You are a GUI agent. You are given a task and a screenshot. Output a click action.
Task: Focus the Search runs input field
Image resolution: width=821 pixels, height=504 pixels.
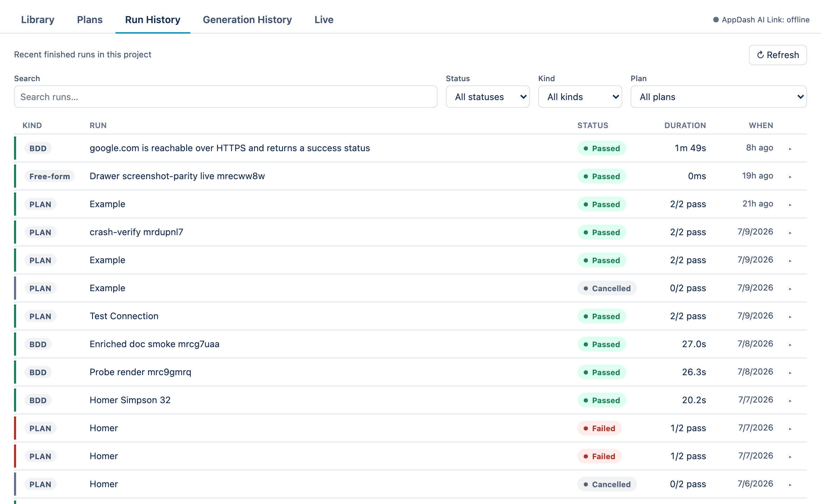pos(225,97)
